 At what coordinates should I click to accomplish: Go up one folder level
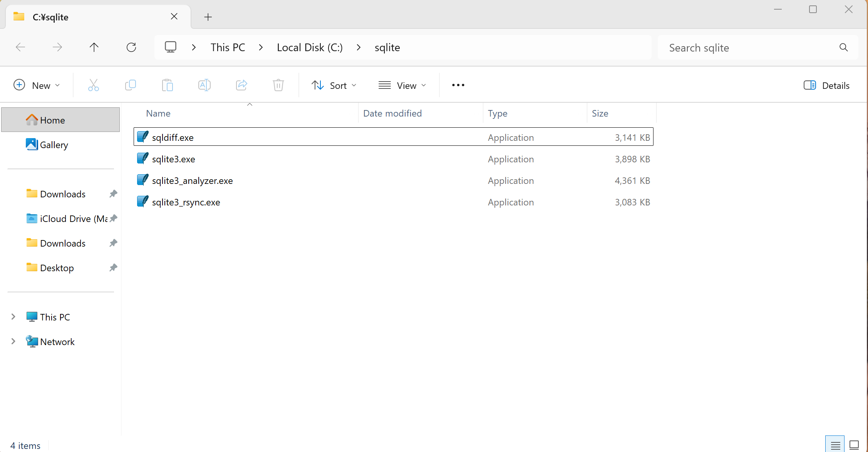tap(94, 47)
